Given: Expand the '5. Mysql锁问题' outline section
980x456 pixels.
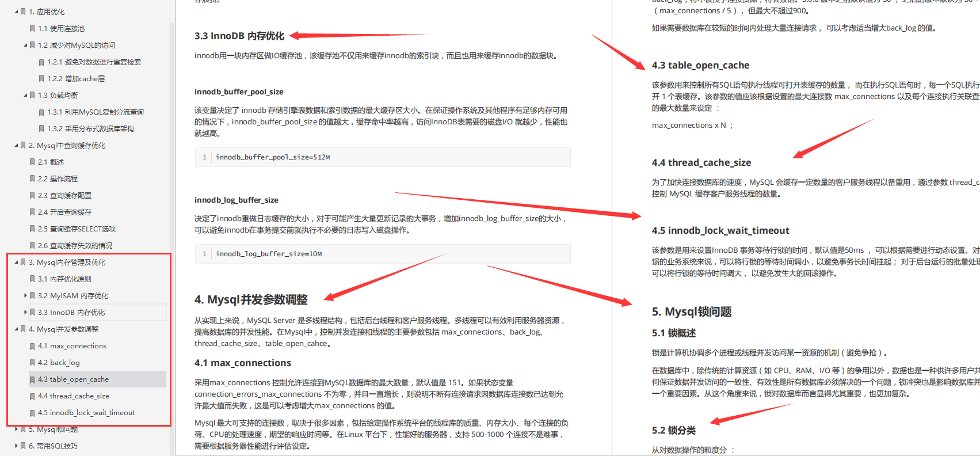Looking at the screenshot, I should 16,429.
